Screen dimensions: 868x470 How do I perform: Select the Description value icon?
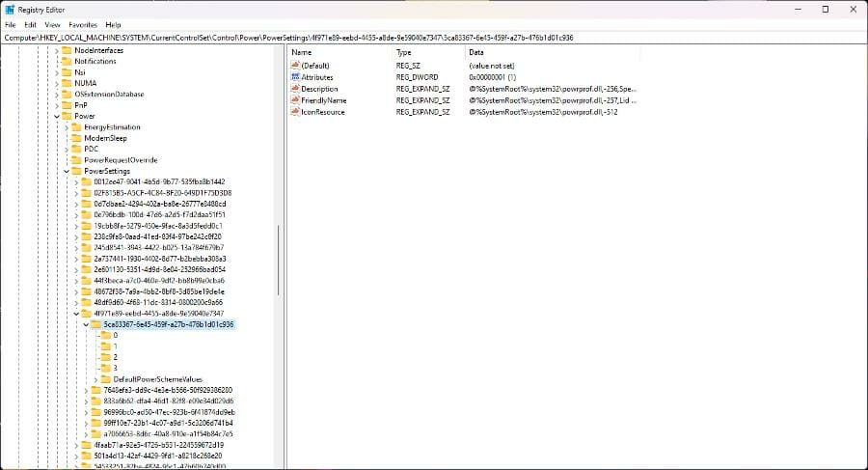[295, 89]
